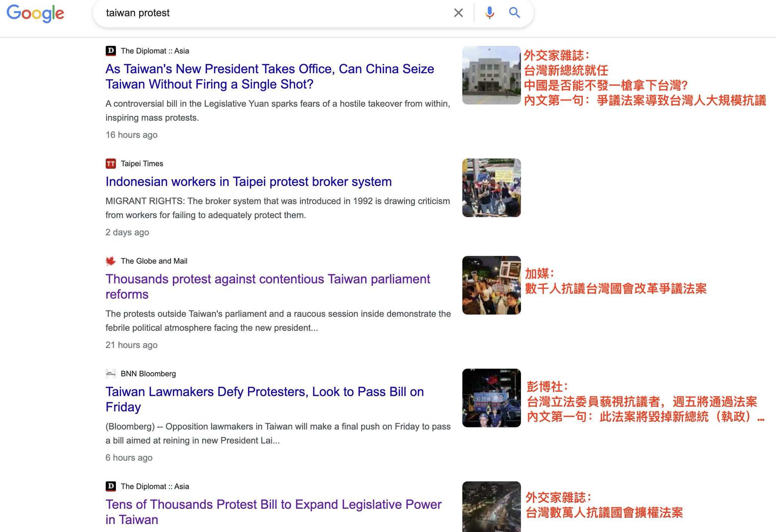Clear the search box with X
The width and height of the screenshot is (776, 532).
[458, 13]
